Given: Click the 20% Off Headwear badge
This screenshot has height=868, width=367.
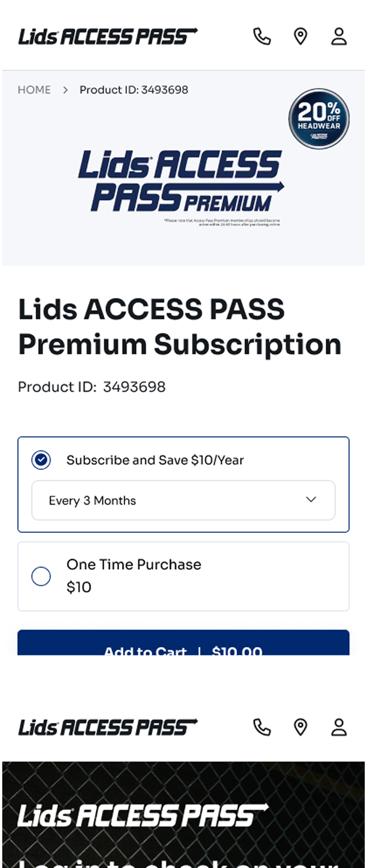Looking at the screenshot, I should coord(319,119).
